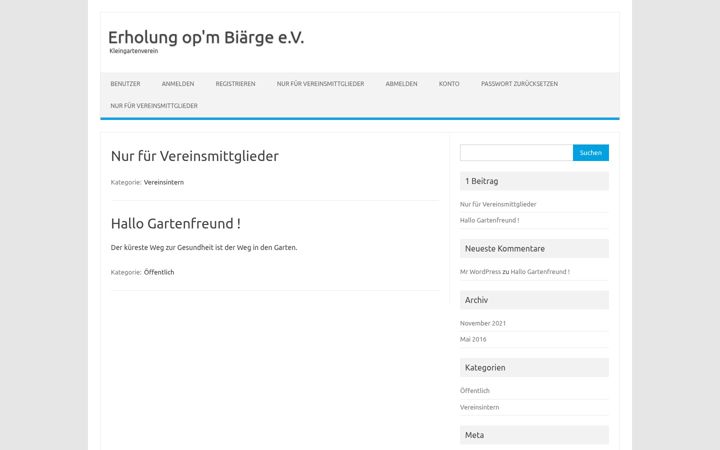This screenshot has width=720, height=450.
Task: Click the Abmelden menu item
Action: [x=401, y=84]
